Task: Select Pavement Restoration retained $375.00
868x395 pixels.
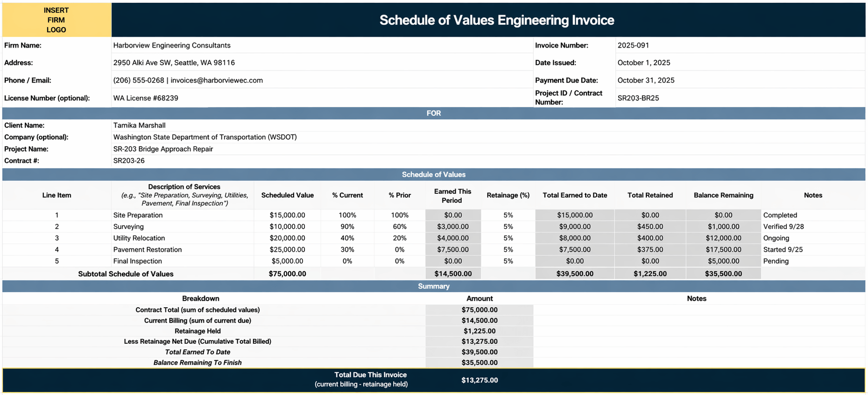Action: tap(650, 250)
